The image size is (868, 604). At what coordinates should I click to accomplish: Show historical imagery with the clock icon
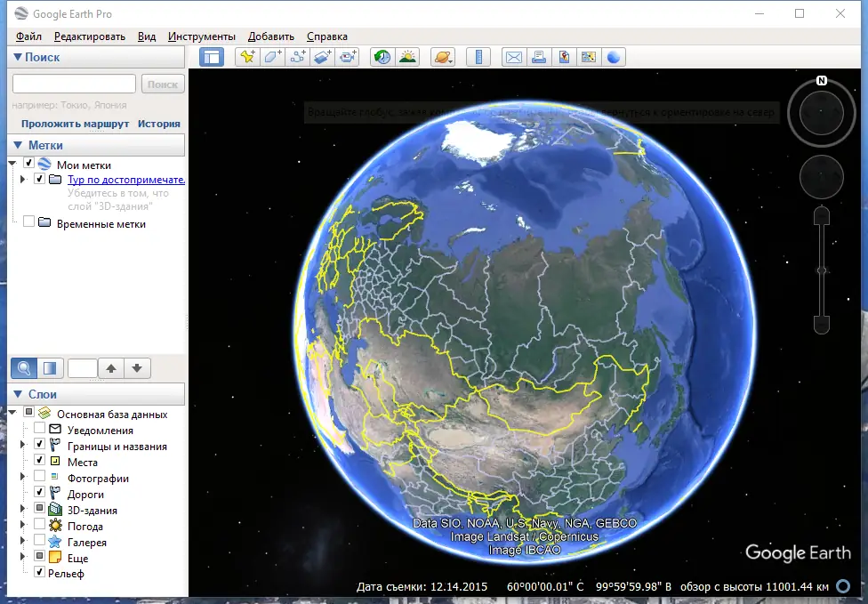click(384, 56)
